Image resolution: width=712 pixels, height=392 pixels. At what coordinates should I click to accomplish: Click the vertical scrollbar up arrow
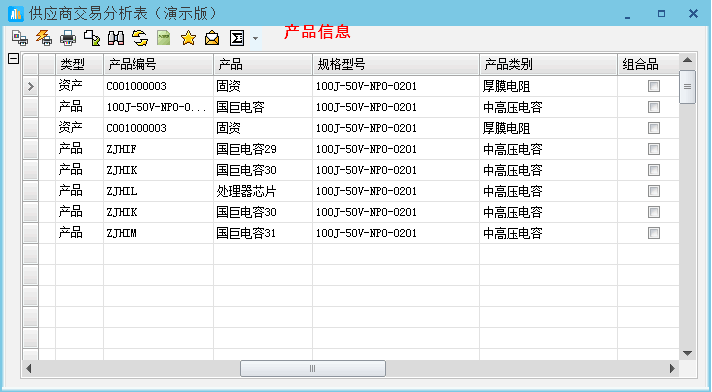[x=687, y=60]
